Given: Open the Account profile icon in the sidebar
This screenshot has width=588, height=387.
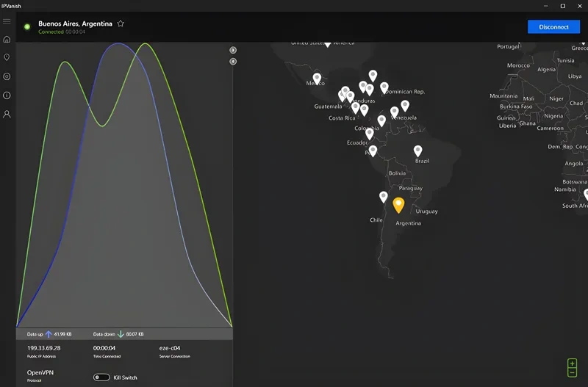Looking at the screenshot, I should coord(7,115).
